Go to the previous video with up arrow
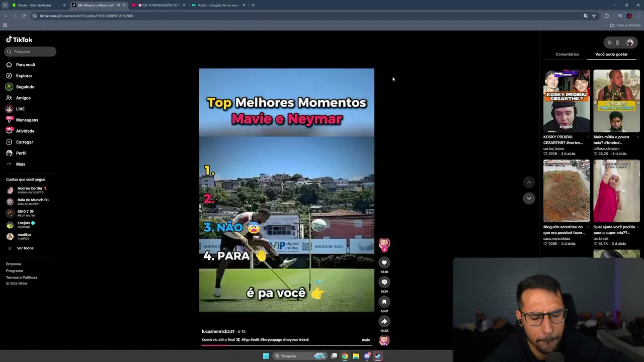The image size is (644, 362). pyautogui.click(x=529, y=182)
